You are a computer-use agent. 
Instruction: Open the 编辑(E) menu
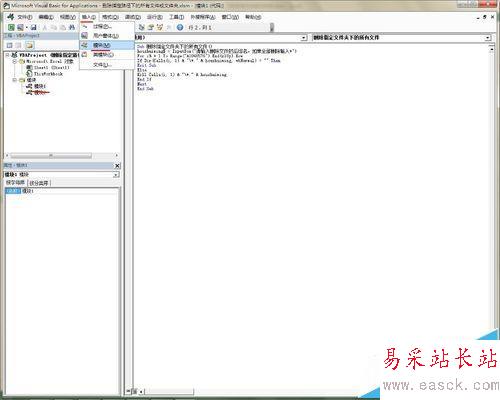coord(46,17)
